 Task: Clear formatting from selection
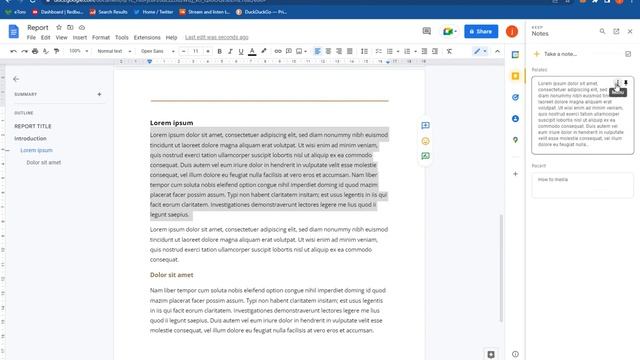[449, 51]
